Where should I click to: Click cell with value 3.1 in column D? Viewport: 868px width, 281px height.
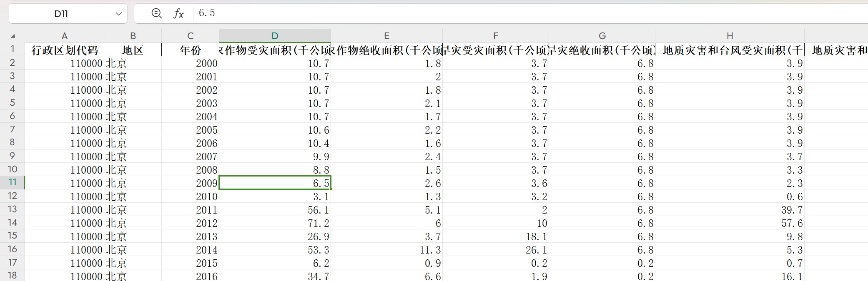[x=275, y=196]
